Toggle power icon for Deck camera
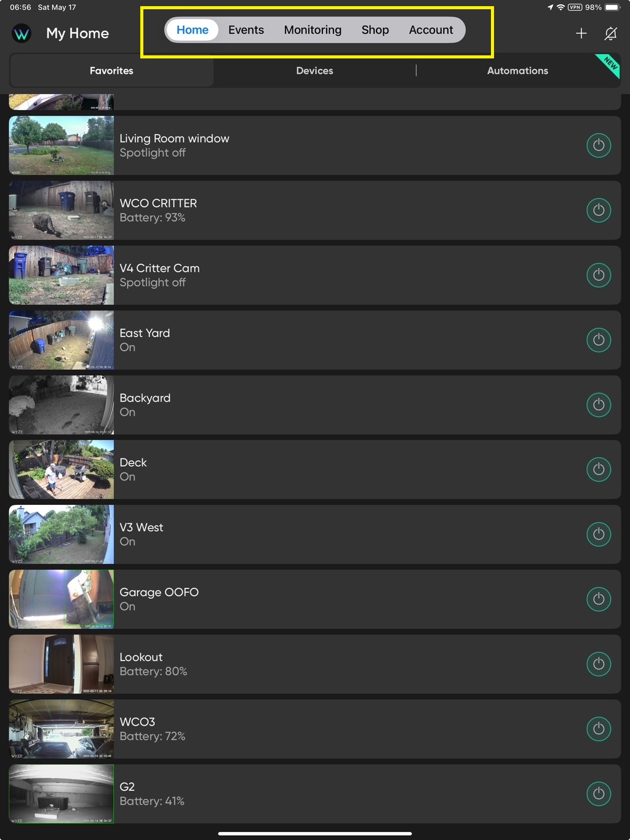This screenshot has width=630, height=840. pyautogui.click(x=599, y=470)
